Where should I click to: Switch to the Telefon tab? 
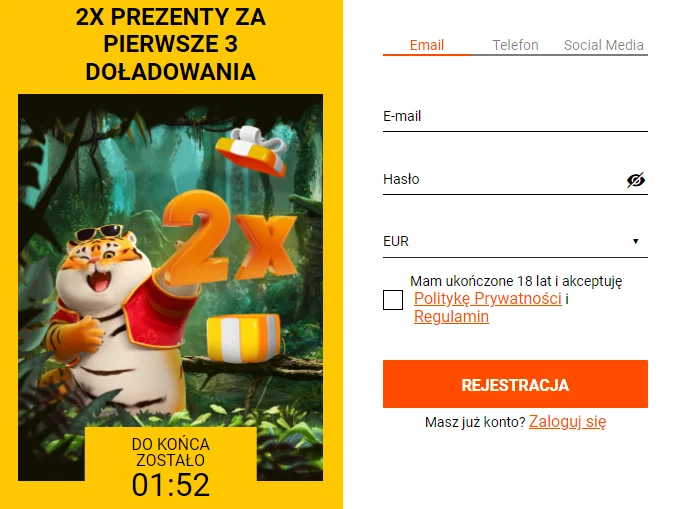tap(515, 45)
